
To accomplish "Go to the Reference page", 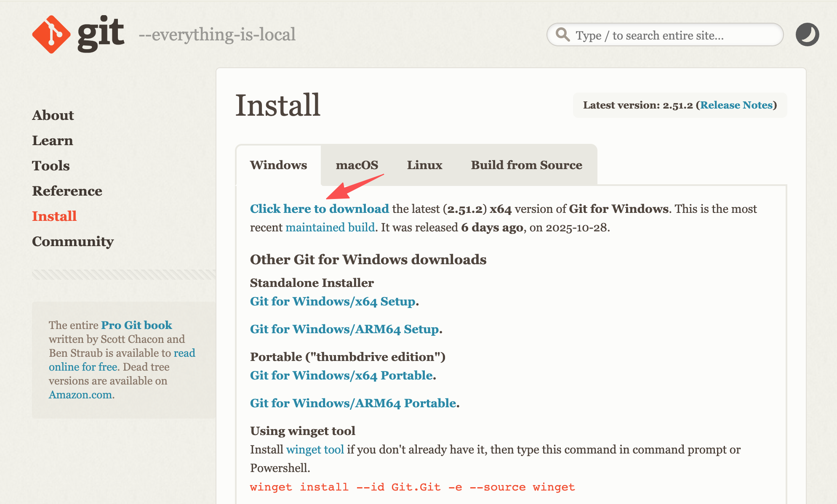I will tap(67, 191).
